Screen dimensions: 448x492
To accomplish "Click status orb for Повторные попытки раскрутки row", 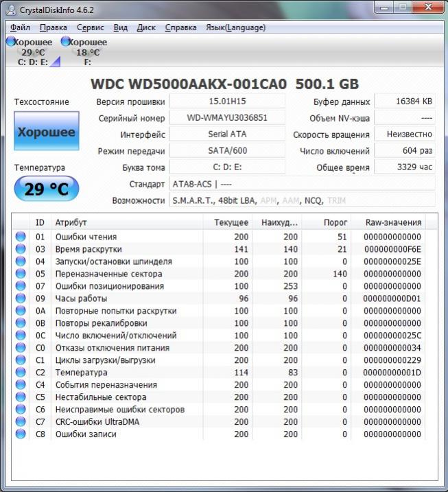I will tap(21, 310).
